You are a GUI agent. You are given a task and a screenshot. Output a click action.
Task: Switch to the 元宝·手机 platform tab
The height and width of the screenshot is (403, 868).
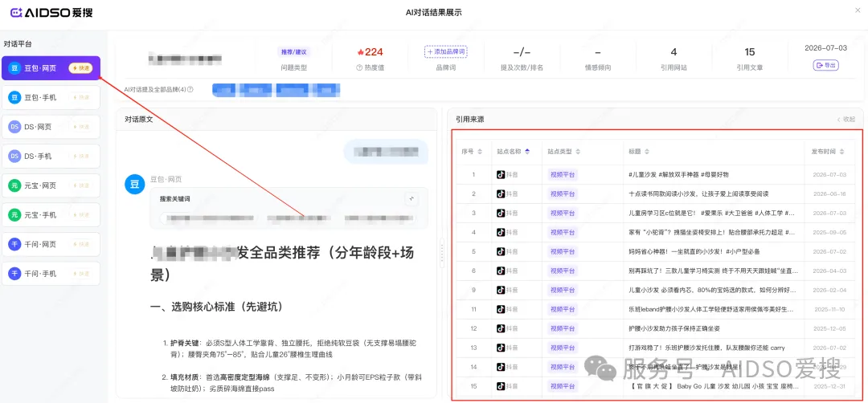click(51, 215)
